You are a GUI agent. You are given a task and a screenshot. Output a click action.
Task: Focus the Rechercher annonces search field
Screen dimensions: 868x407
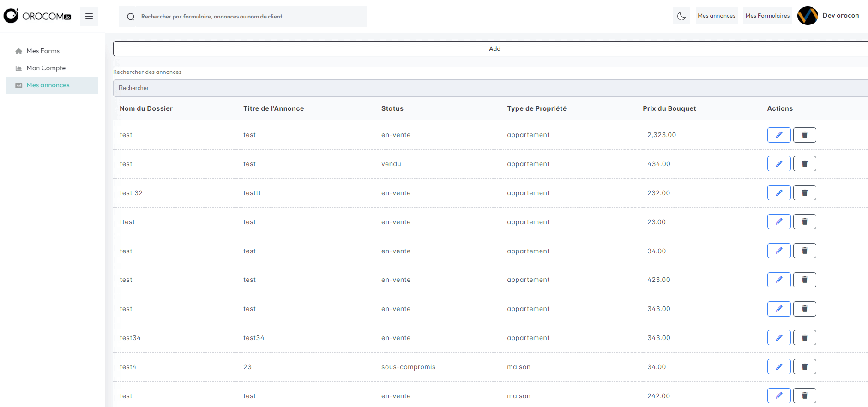tap(489, 88)
